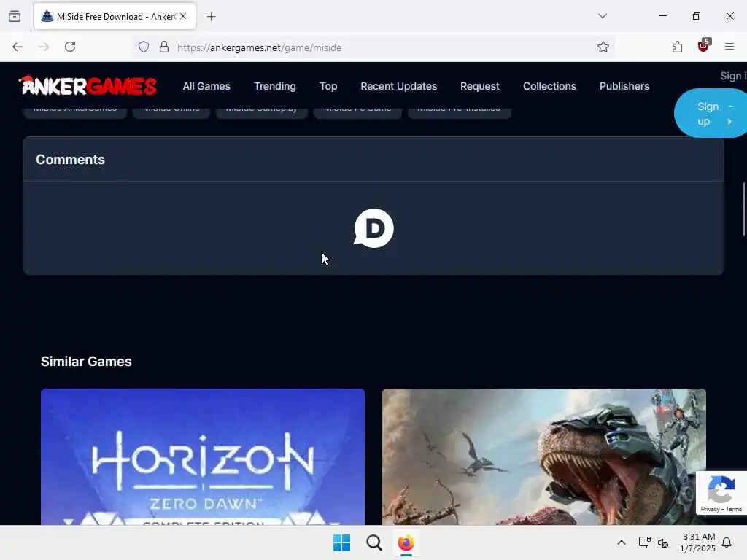Go back to the previous page
The image size is (747, 560).
18,47
